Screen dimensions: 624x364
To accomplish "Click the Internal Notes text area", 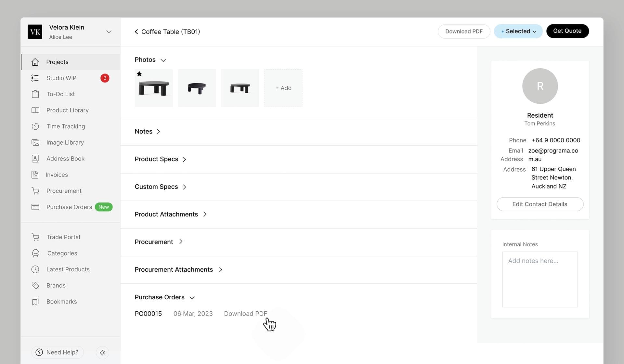I will pos(540,279).
